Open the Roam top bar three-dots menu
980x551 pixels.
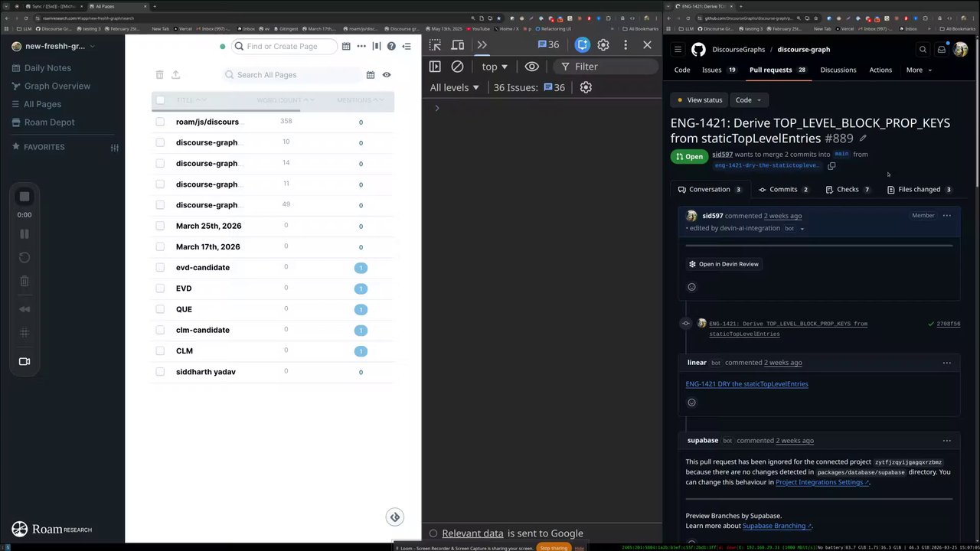(x=361, y=46)
